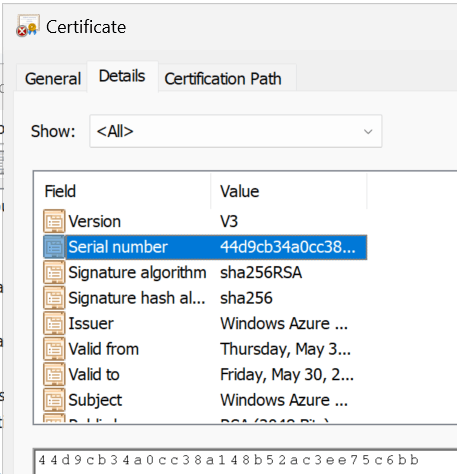Viewport: 457px width, 474px height.
Task: Open the Certification Path tab
Action: 227,79
